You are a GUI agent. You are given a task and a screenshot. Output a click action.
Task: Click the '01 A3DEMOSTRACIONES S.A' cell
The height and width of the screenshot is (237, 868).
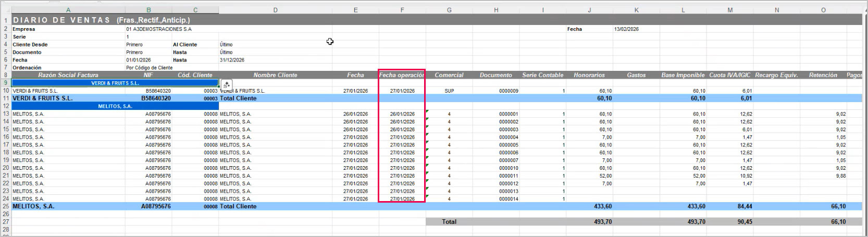[158, 29]
